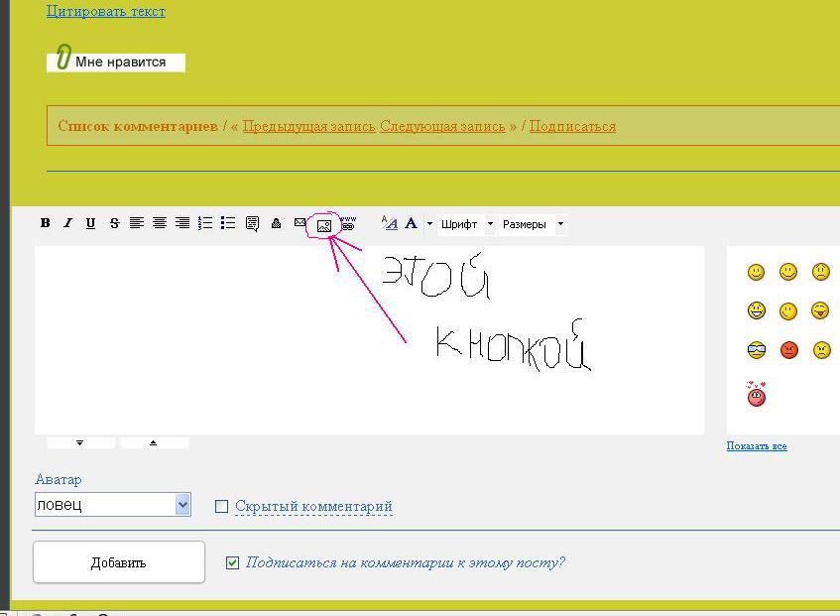The height and width of the screenshot is (616, 840).
Task: Click the insert image icon
Action: click(x=324, y=226)
